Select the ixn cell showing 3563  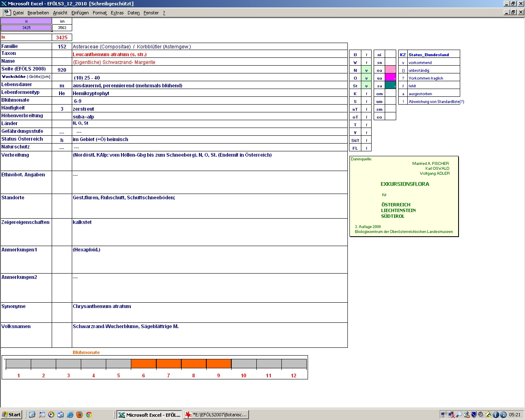62,27
